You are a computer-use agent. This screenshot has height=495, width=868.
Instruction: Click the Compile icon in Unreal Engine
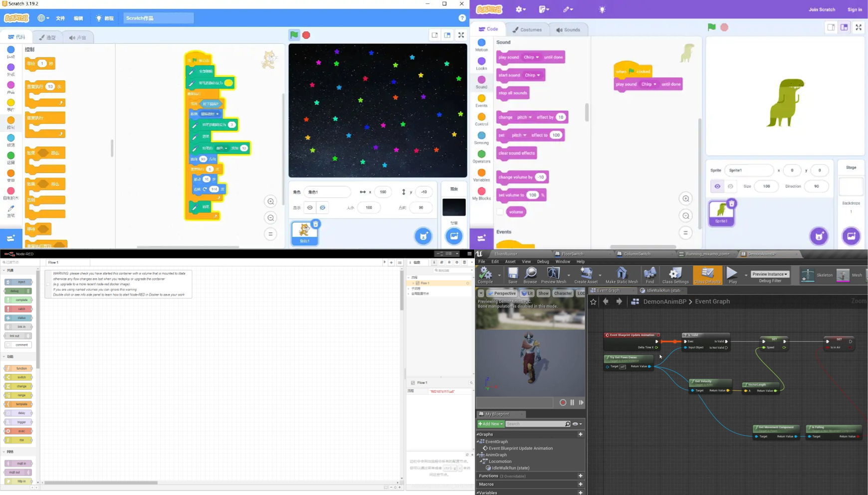tap(485, 275)
